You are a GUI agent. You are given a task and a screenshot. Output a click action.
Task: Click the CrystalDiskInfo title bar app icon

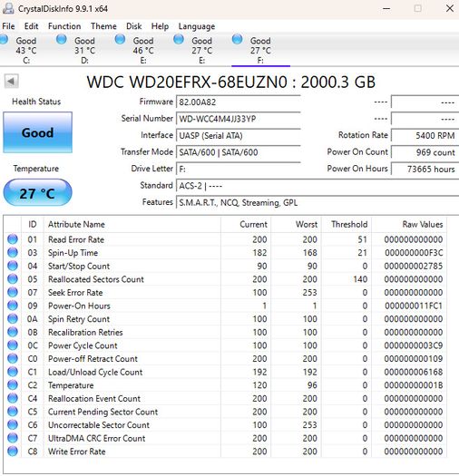tap(8, 8)
